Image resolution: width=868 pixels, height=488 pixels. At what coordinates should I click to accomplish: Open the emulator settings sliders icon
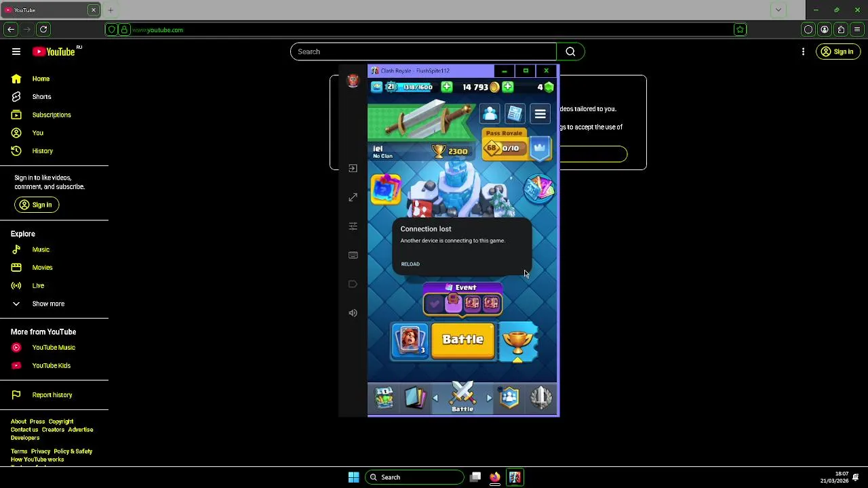click(353, 226)
